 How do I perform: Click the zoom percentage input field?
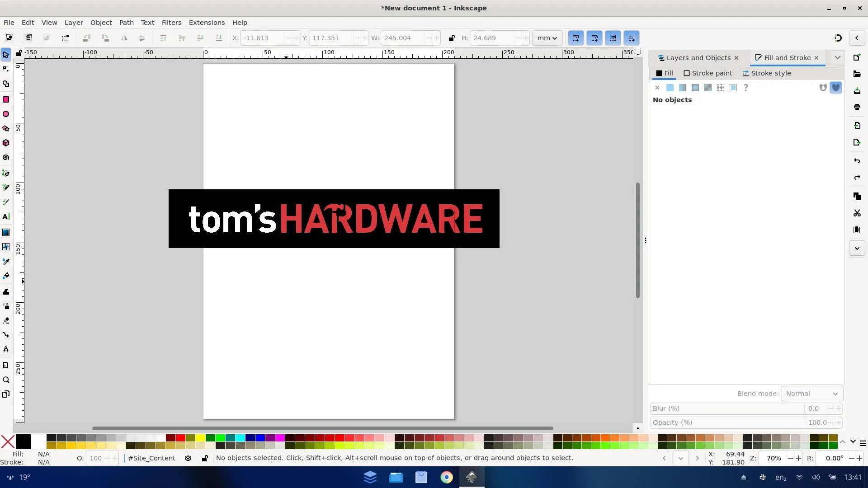click(x=774, y=458)
